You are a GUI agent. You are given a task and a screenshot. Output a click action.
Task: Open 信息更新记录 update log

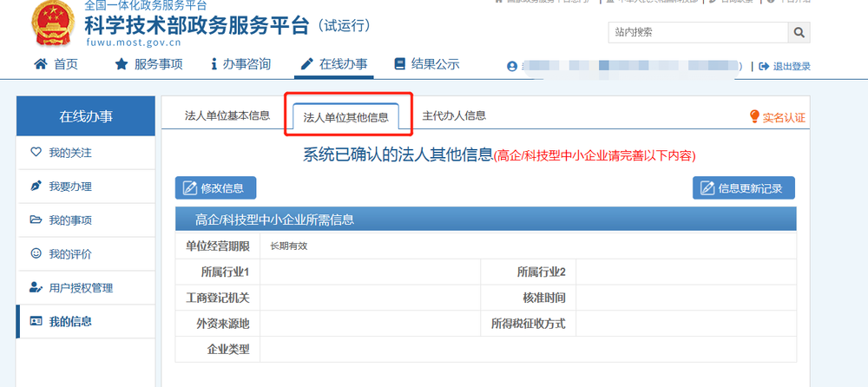pos(743,188)
